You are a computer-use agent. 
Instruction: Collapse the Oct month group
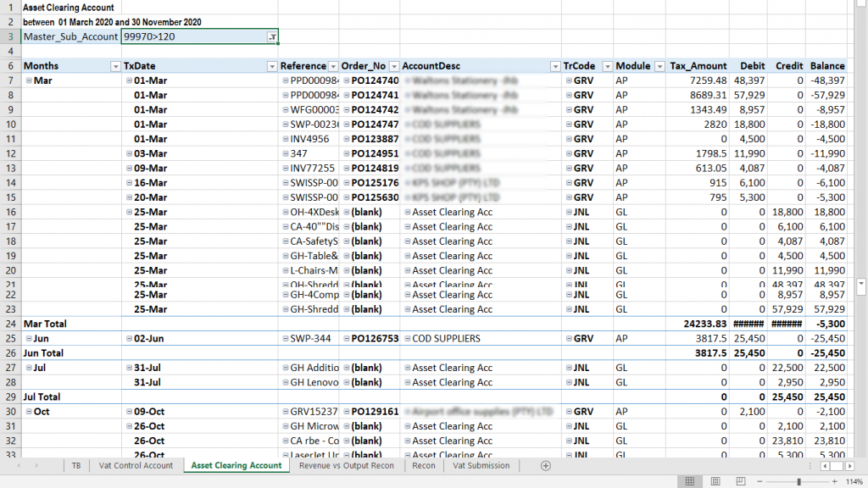pos(29,412)
